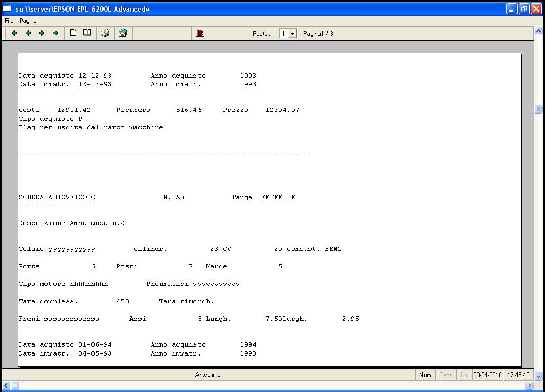Screen dimensions: 545x392
Task: Click the Freni value sssssssssssss
Action: click(72, 319)
